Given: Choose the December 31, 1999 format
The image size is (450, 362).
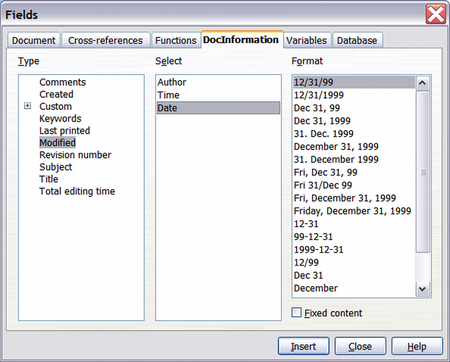Looking at the screenshot, I should (354, 146).
